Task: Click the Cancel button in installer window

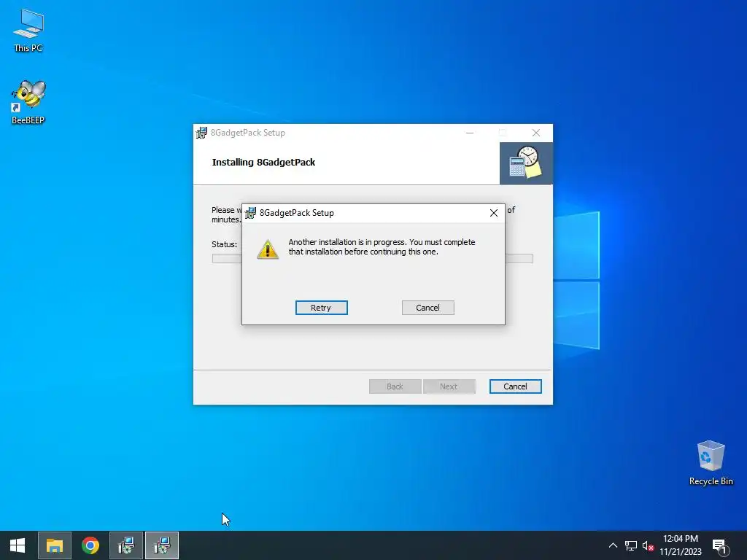Action: (516, 386)
